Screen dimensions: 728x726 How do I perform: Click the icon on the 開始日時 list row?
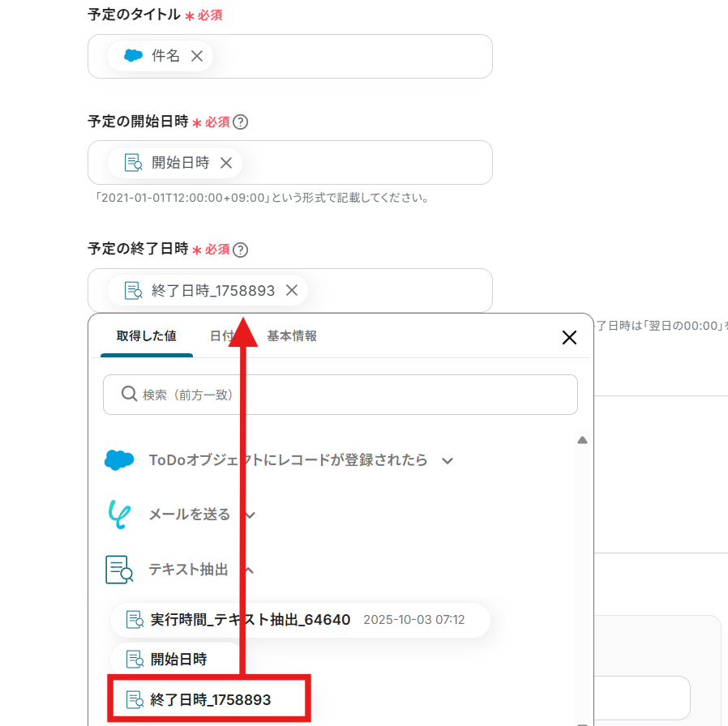(135, 660)
